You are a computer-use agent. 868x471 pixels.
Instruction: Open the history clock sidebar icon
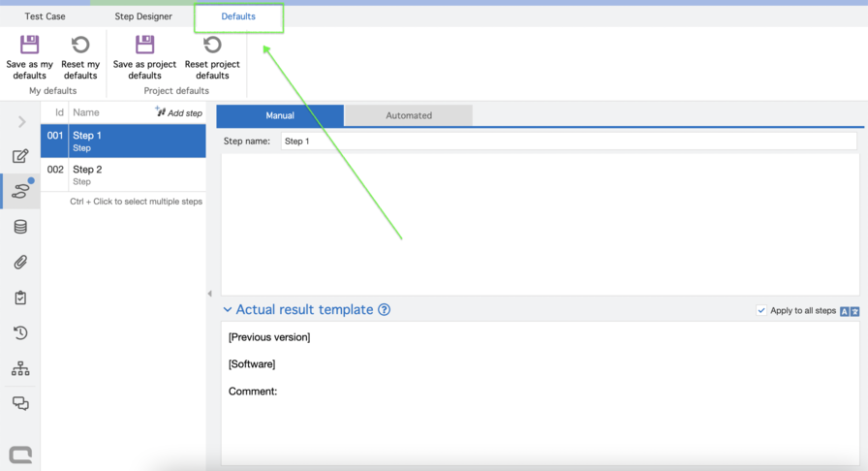coord(20,333)
